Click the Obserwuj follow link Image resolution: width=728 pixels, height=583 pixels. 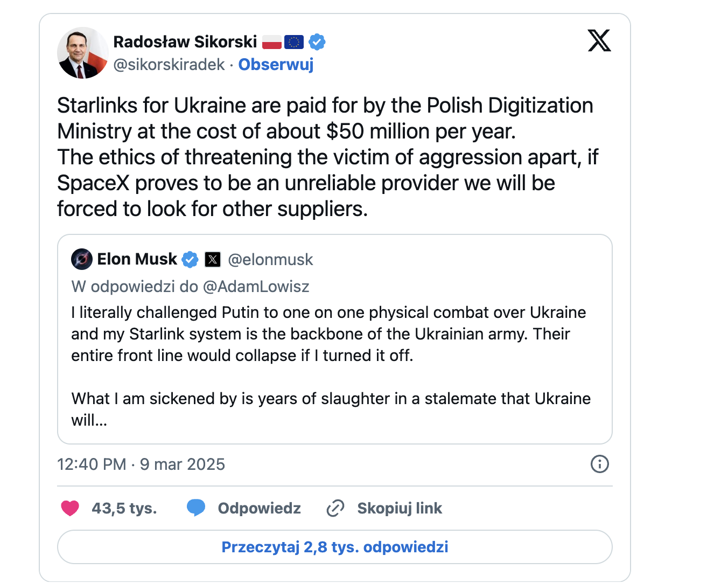(276, 65)
